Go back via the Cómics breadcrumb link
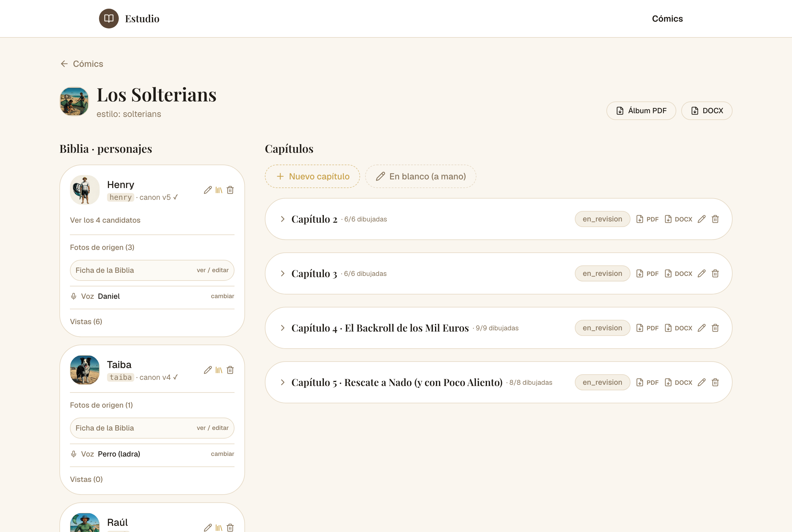Image resolution: width=792 pixels, height=532 pixels. 82,64
